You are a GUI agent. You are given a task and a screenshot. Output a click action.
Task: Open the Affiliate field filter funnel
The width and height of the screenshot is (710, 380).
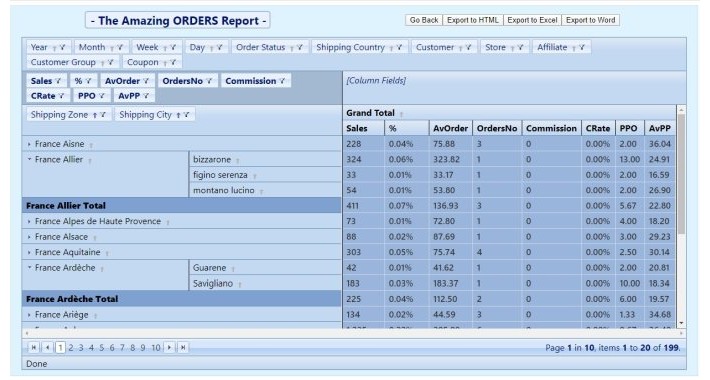[582, 47]
